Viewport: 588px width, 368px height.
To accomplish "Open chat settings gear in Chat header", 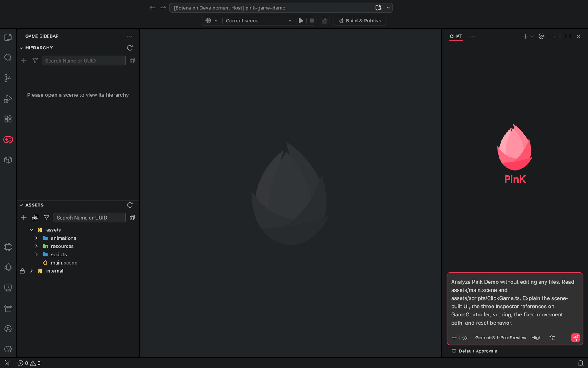I will tap(541, 36).
